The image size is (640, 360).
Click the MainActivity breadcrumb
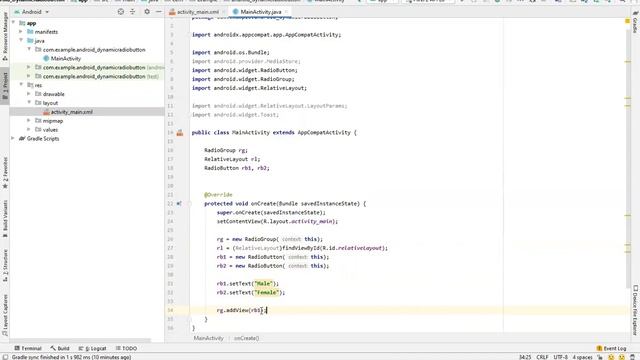click(x=209, y=338)
